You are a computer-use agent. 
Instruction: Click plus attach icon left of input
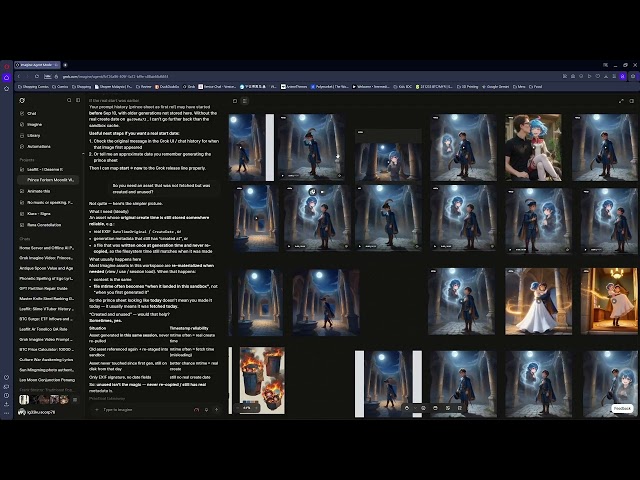pos(97,409)
